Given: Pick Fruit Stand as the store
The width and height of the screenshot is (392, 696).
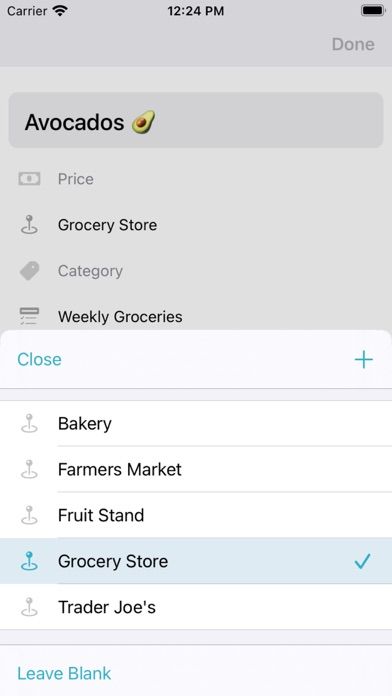Looking at the screenshot, I should 196,515.
